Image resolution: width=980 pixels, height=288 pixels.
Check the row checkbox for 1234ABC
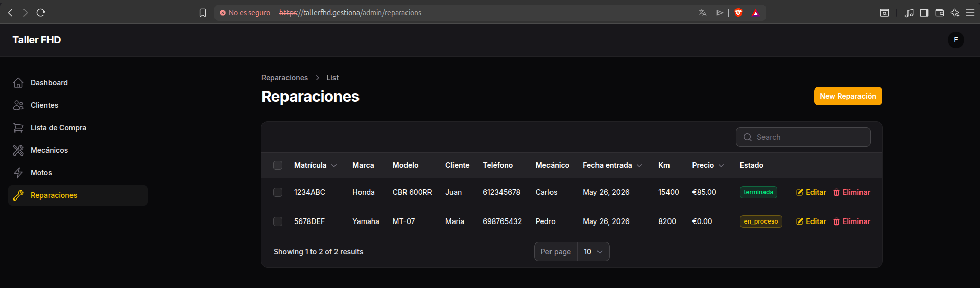pos(278,192)
